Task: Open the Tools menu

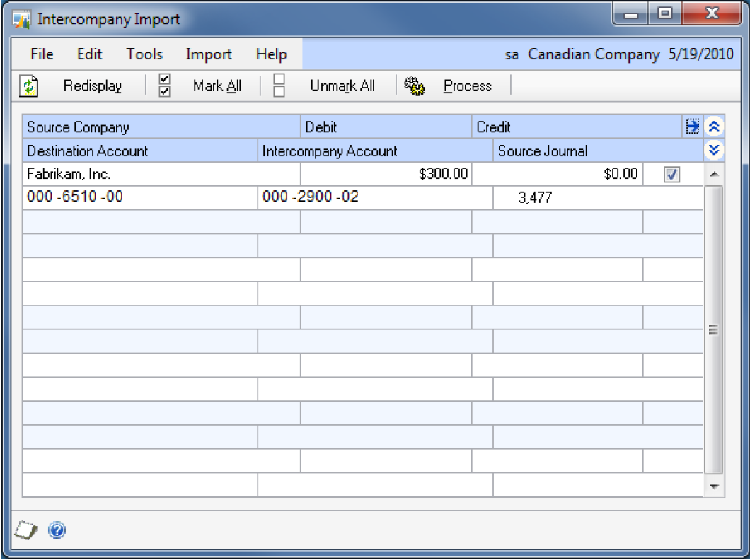Action: pos(144,54)
